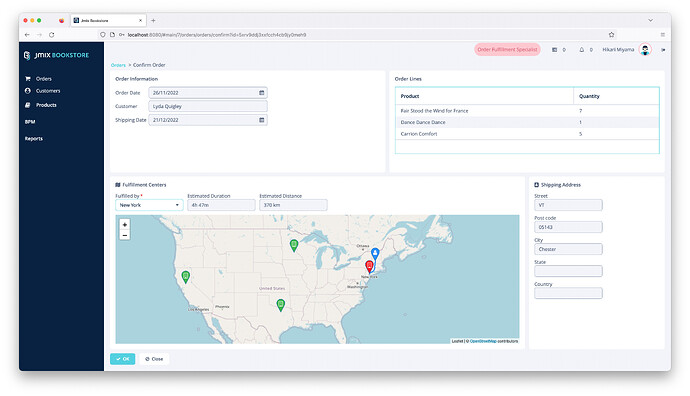Click the blue customer location marker
This screenshot has height=396, width=690.
(375, 254)
